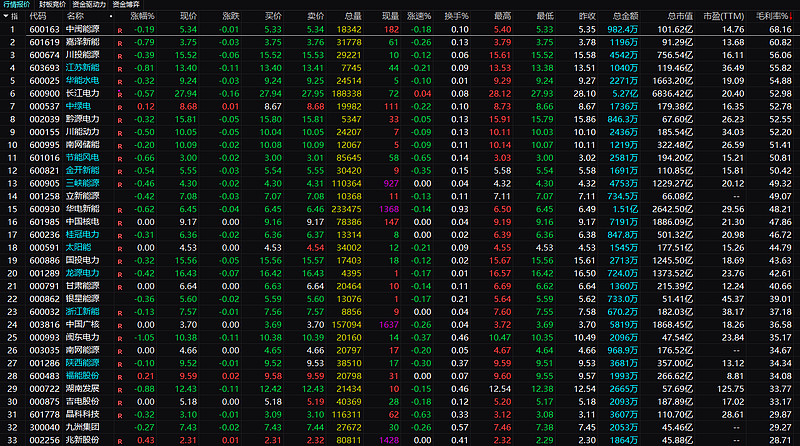Sort by the 涨跌 column header
Image resolution: width=800 pixels, height=446 pixels.
231,16
